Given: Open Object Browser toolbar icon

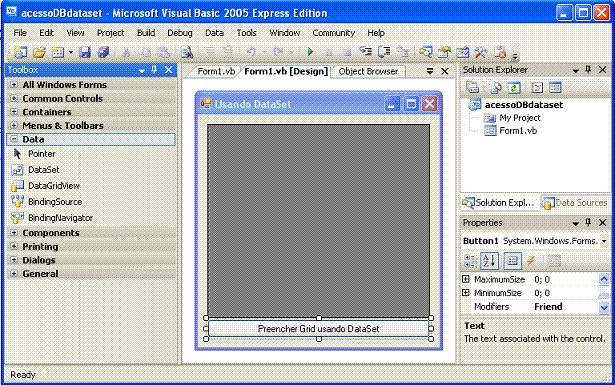Looking at the screenshot, I should [x=462, y=52].
